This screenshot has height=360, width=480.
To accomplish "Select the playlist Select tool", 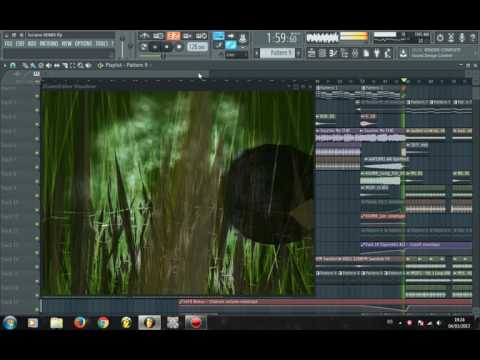I will tap(73, 66).
